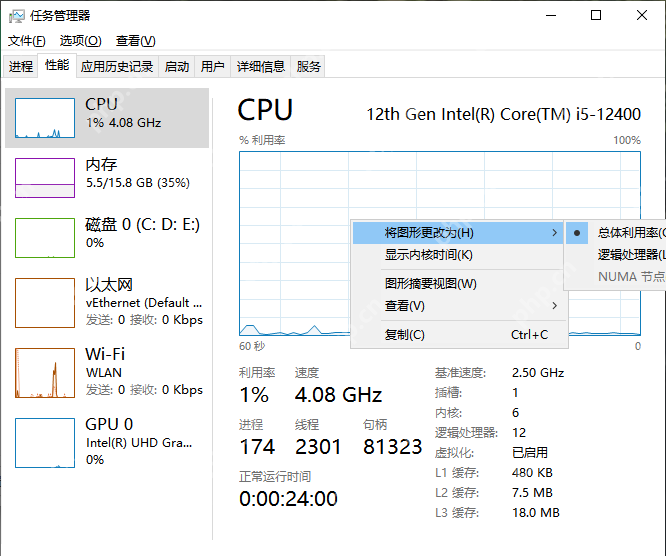Maximize the Task Manager window
666x556 pixels.
click(596, 16)
